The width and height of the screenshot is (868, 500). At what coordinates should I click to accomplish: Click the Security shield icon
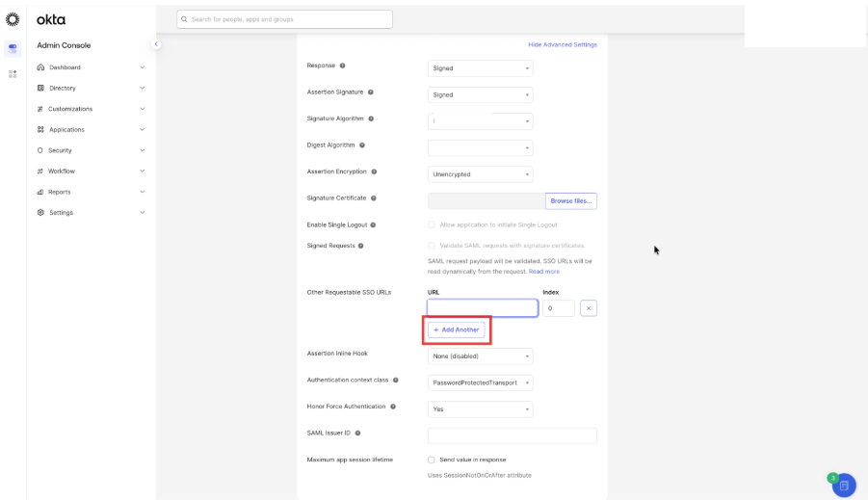pyautogui.click(x=39, y=150)
